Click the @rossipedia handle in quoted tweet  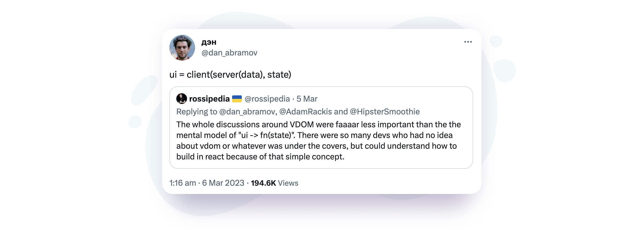(x=267, y=99)
